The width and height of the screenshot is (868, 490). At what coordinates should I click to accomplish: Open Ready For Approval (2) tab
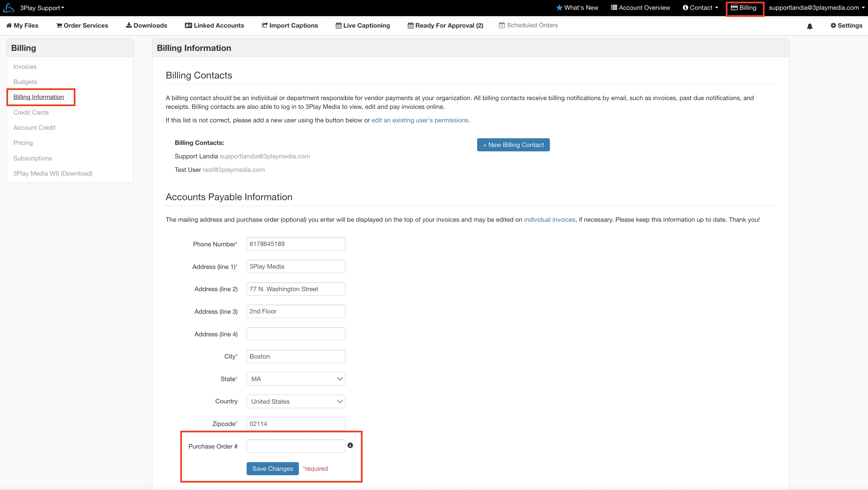445,26
